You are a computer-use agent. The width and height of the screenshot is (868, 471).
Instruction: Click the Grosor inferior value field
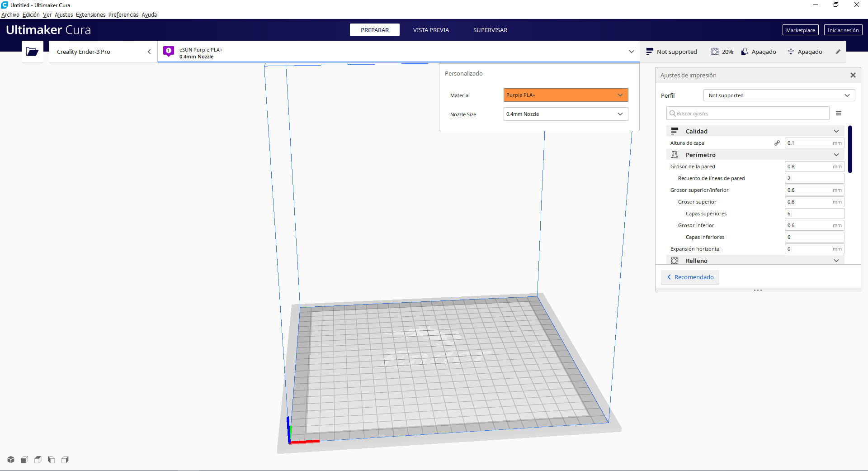815,225
